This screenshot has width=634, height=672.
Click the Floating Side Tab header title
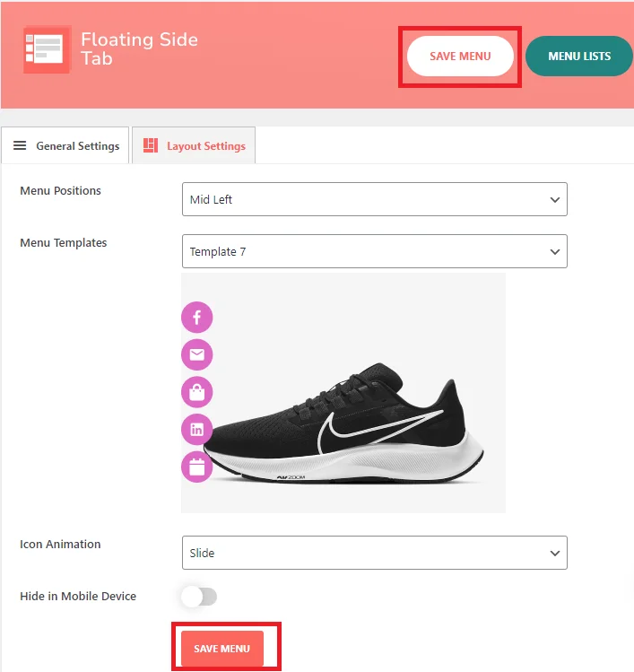[x=139, y=48]
